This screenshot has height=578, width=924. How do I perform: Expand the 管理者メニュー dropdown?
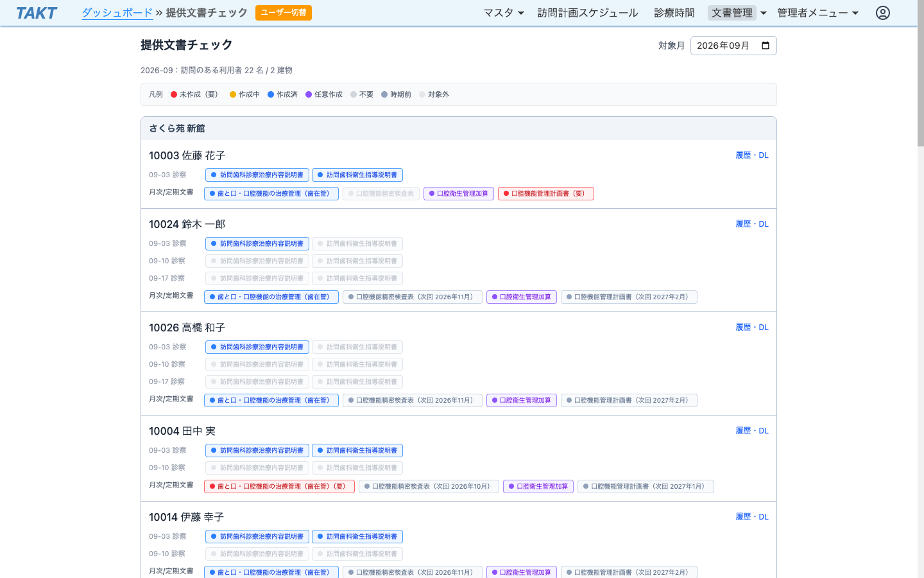[818, 13]
